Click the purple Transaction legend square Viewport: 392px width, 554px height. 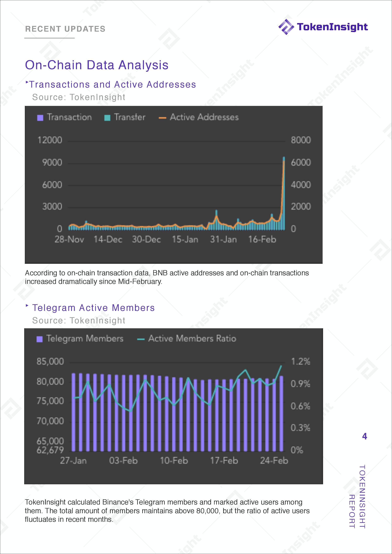click(x=40, y=118)
